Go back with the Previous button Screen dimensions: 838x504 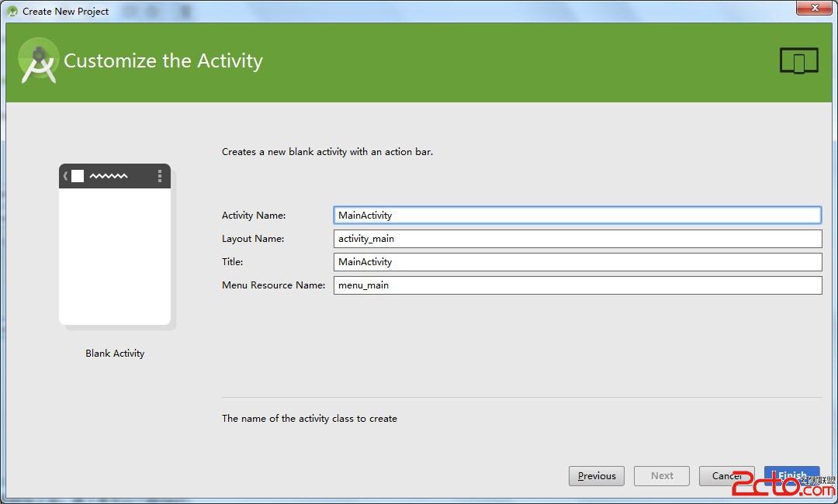(597, 476)
